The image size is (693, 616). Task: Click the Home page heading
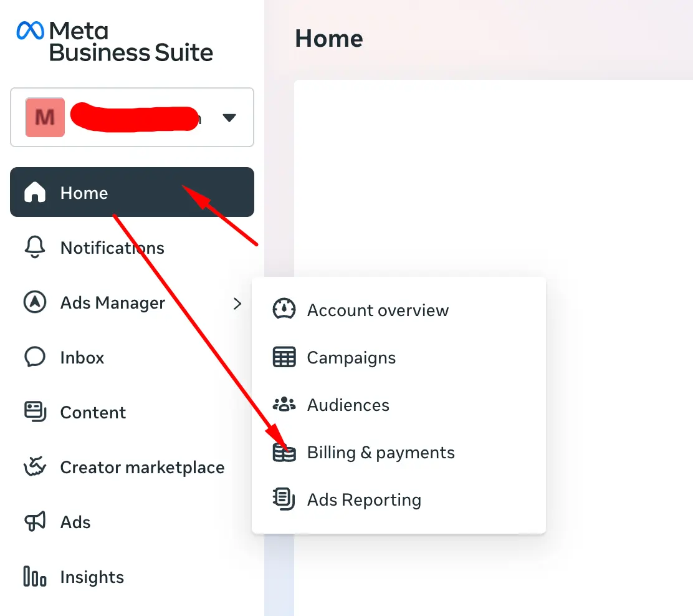tap(329, 39)
